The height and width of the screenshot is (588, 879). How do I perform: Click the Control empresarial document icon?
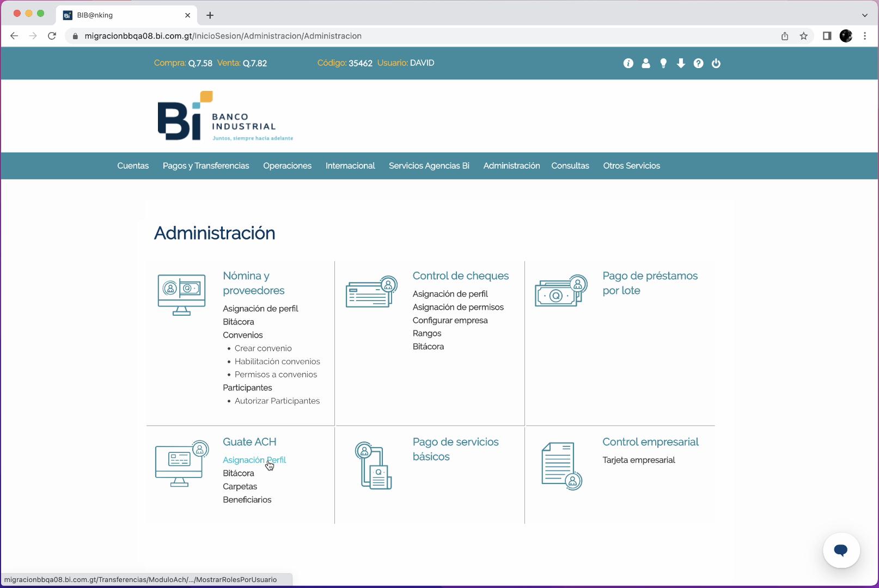(x=562, y=466)
